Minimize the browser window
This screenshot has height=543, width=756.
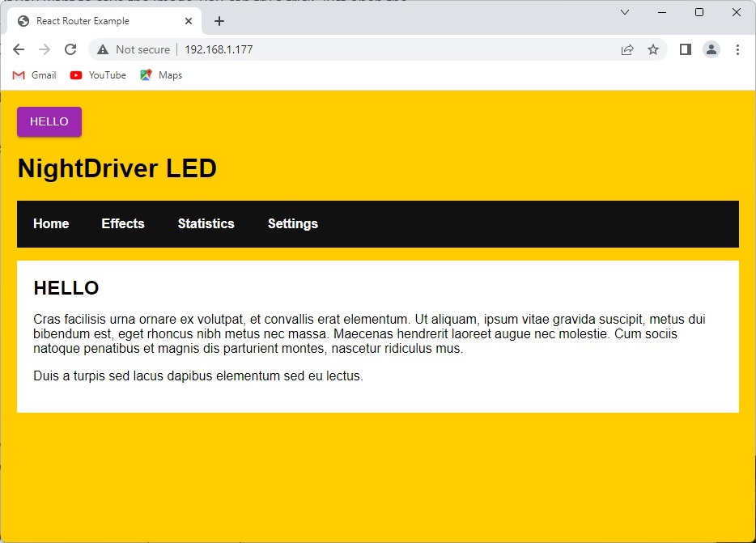662,12
